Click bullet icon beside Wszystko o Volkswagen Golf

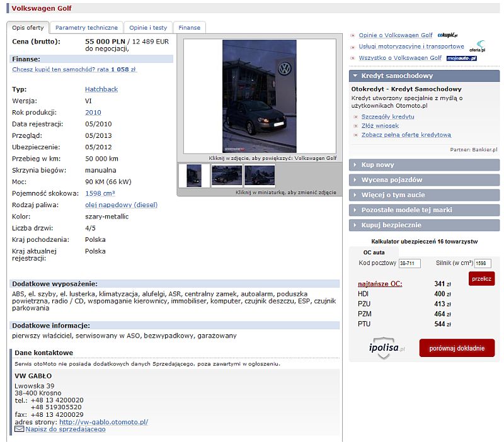click(x=353, y=58)
